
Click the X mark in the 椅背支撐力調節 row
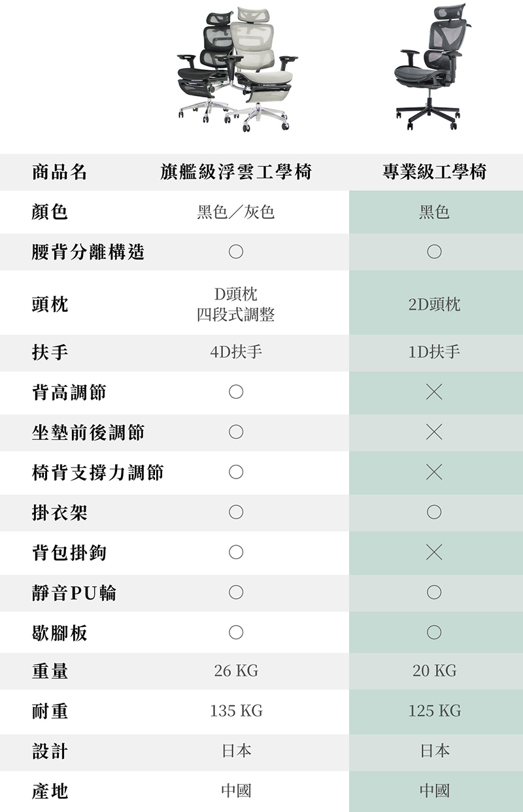coord(434,472)
